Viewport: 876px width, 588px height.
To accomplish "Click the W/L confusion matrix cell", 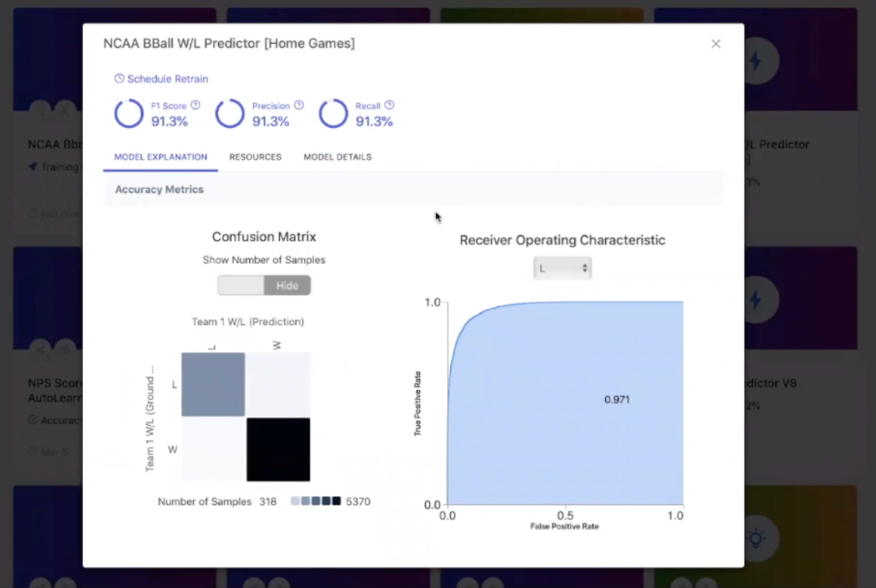I will point(213,449).
